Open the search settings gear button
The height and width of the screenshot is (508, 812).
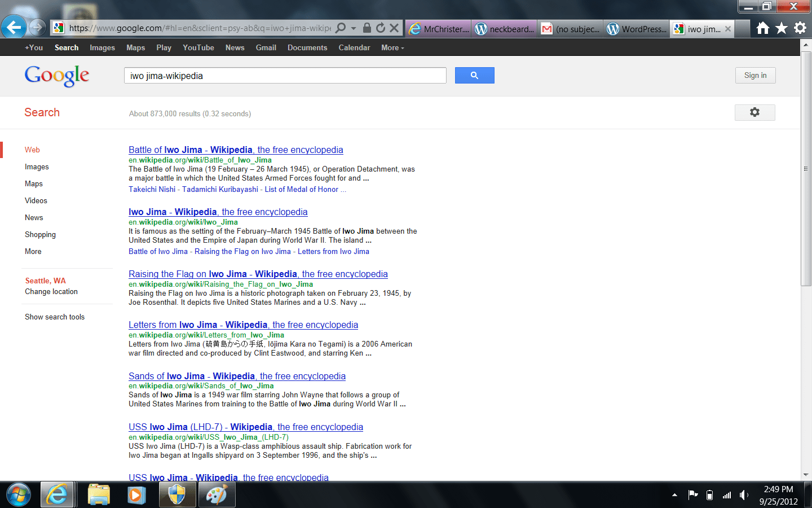pos(754,112)
